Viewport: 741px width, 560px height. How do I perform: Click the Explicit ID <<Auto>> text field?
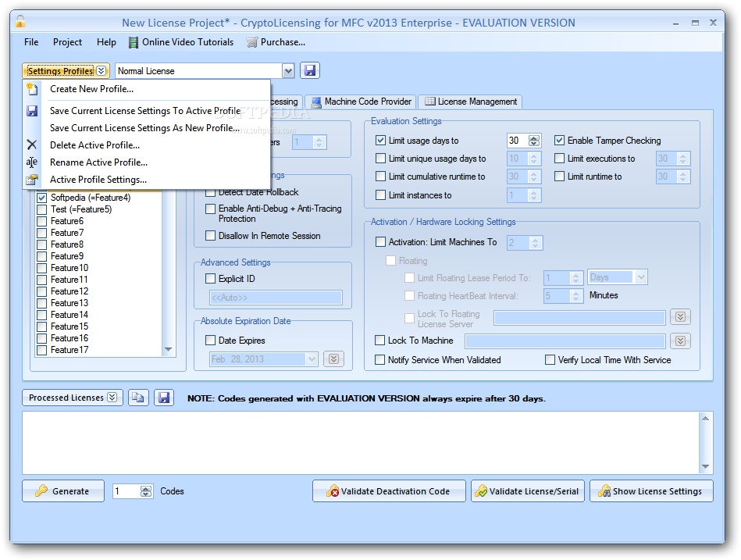click(276, 298)
